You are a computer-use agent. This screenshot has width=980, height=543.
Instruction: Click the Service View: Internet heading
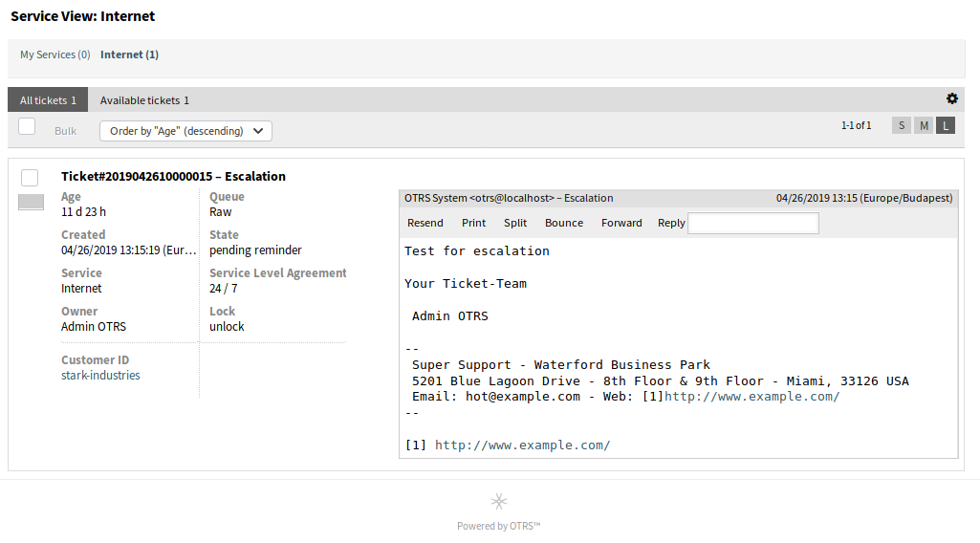82,16
